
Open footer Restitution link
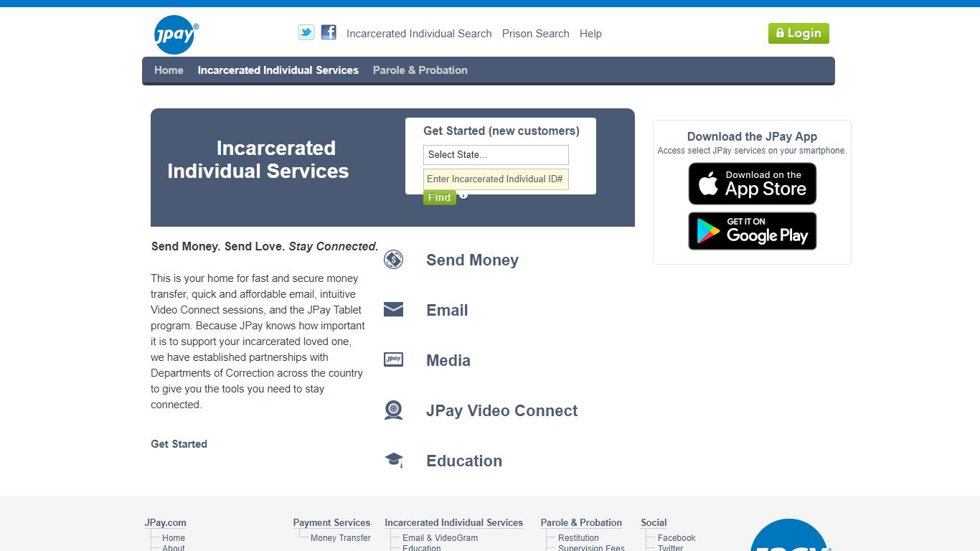(578, 538)
